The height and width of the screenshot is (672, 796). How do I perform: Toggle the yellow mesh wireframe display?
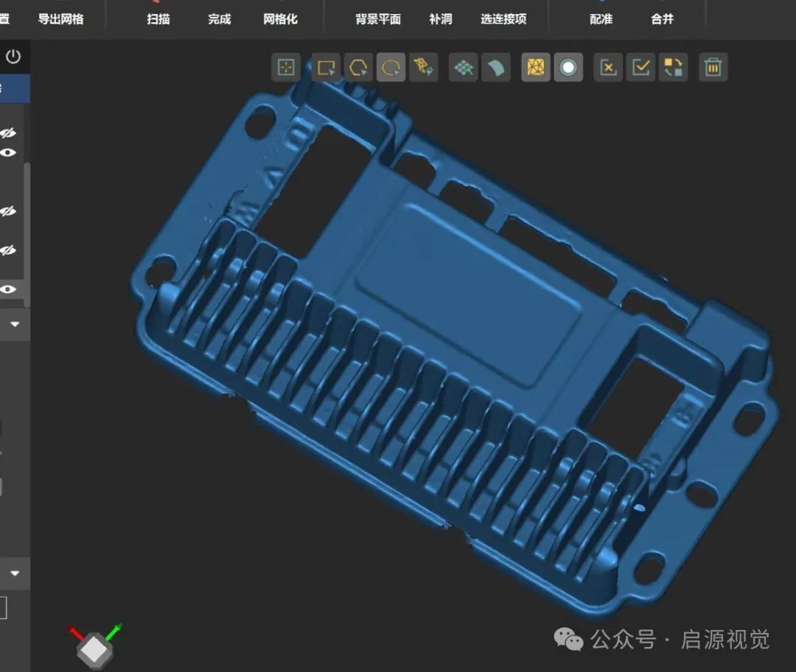coord(536,68)
